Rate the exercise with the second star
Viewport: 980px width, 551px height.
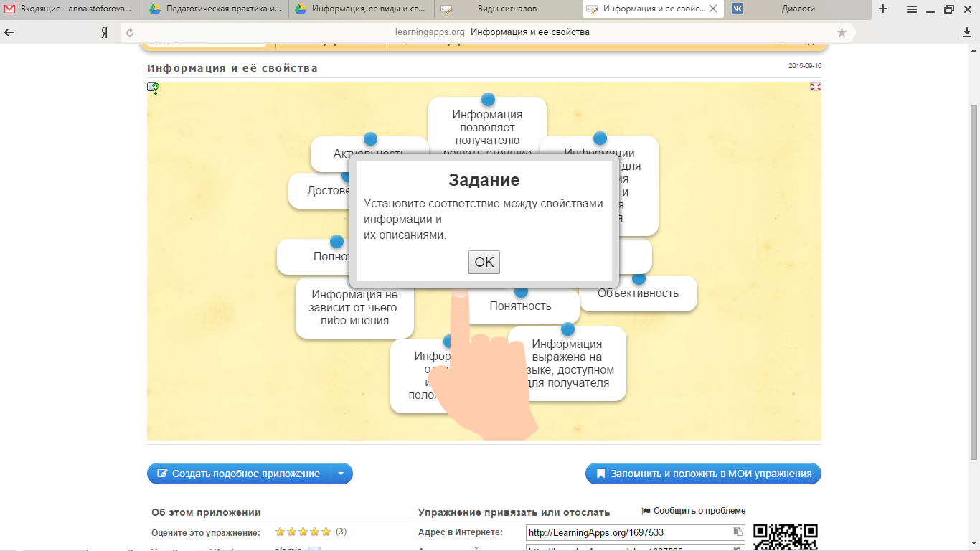(x=292, y=532)
